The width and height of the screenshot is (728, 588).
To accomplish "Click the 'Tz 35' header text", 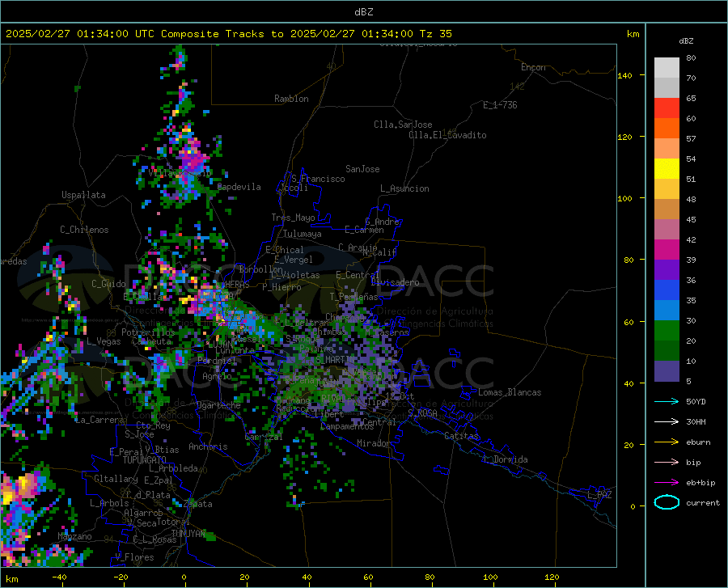I will tap(435, 34).
